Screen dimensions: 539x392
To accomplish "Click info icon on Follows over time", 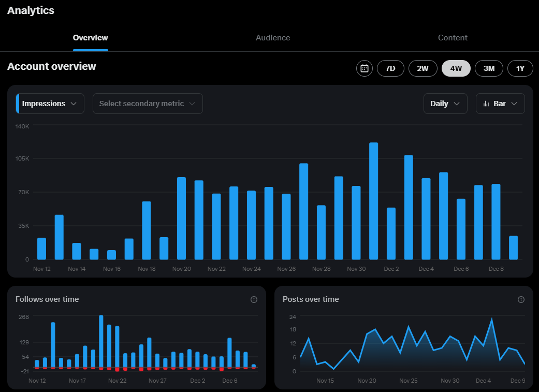I will coord(254,299).
